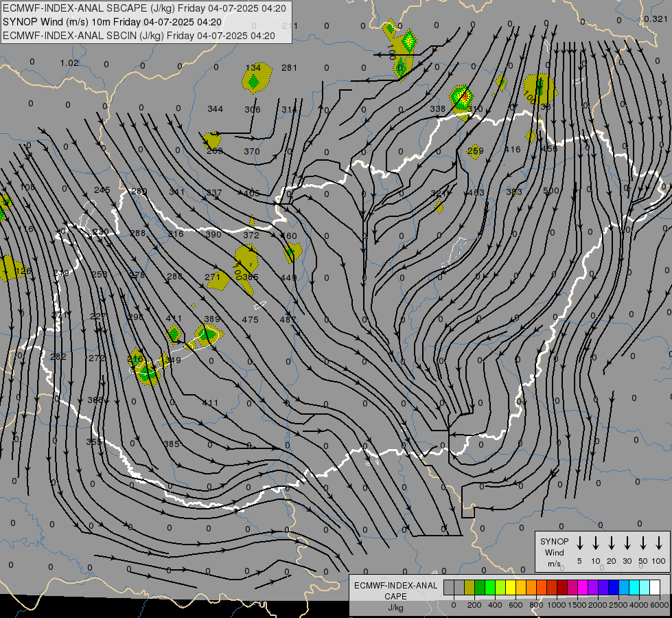
Task: Click the 30 m/s wind arrow in legend
Action: pyautogui.click(x=627, y=543)
